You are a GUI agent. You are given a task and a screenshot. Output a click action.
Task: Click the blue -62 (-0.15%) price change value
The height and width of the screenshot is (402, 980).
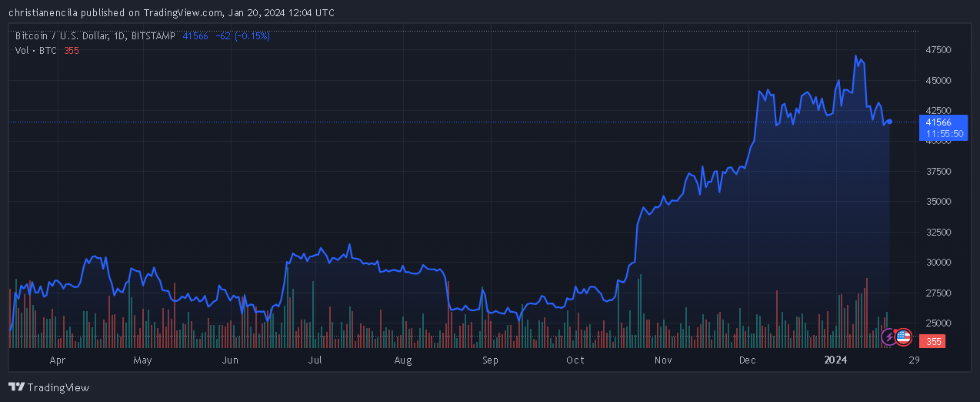click(x=242, y=35)
